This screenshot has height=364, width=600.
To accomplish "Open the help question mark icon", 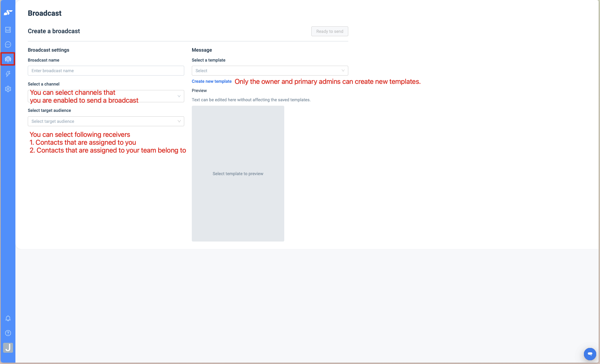I will 8,333.
